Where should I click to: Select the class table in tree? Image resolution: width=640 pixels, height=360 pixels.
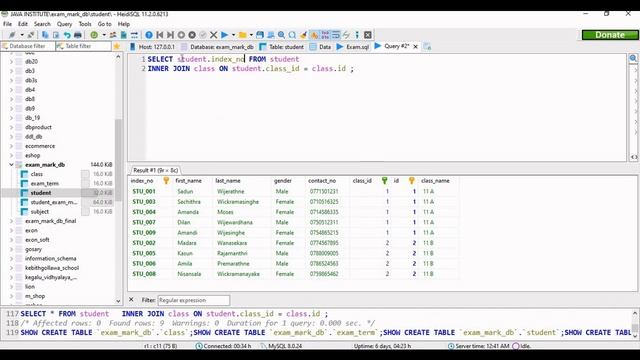pyautogui.click(x=37, y=174)
